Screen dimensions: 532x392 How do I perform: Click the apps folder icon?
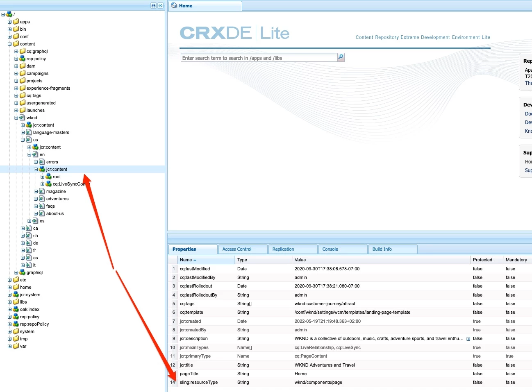point(16,22)
